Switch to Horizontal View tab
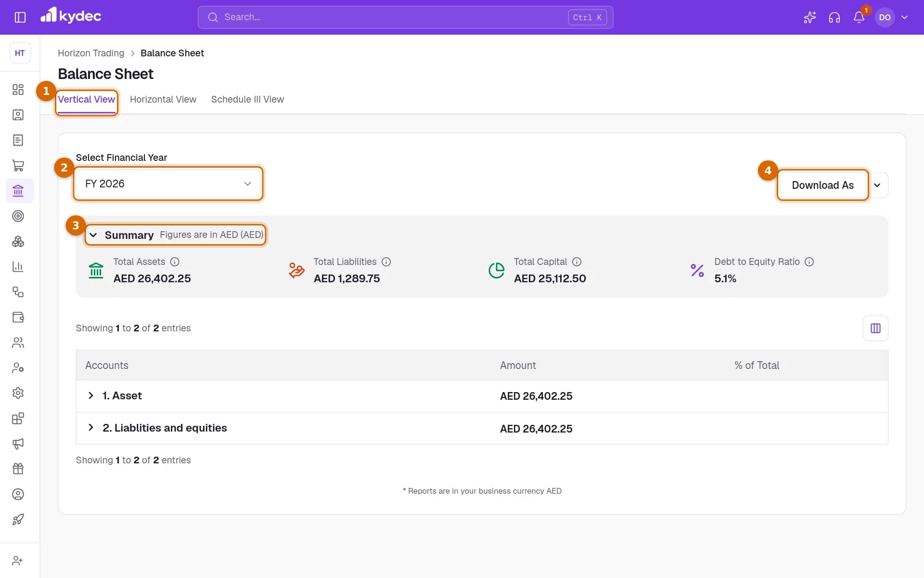The width and height of the screenshot is (924, 578). pyautogui.click(x=163, y=99)
